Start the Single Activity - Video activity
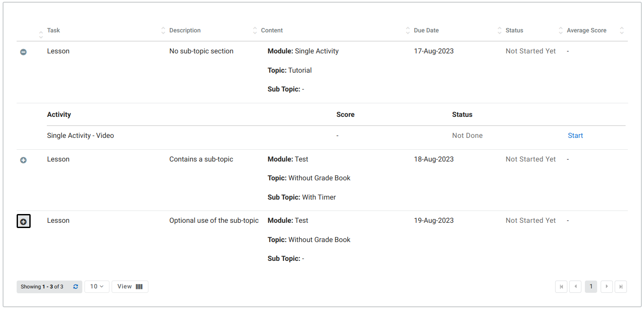The image size is (644, 309). click(575, 135)
